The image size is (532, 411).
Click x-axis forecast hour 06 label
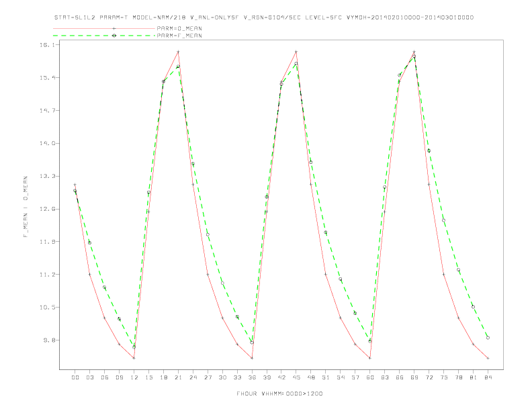(105, 377)
